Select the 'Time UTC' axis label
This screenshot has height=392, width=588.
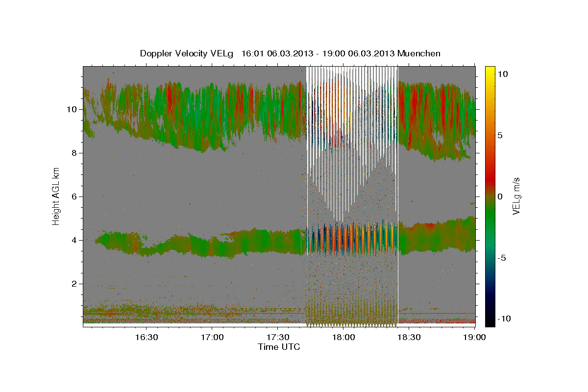pyautogui.click(x=279, y=347)
